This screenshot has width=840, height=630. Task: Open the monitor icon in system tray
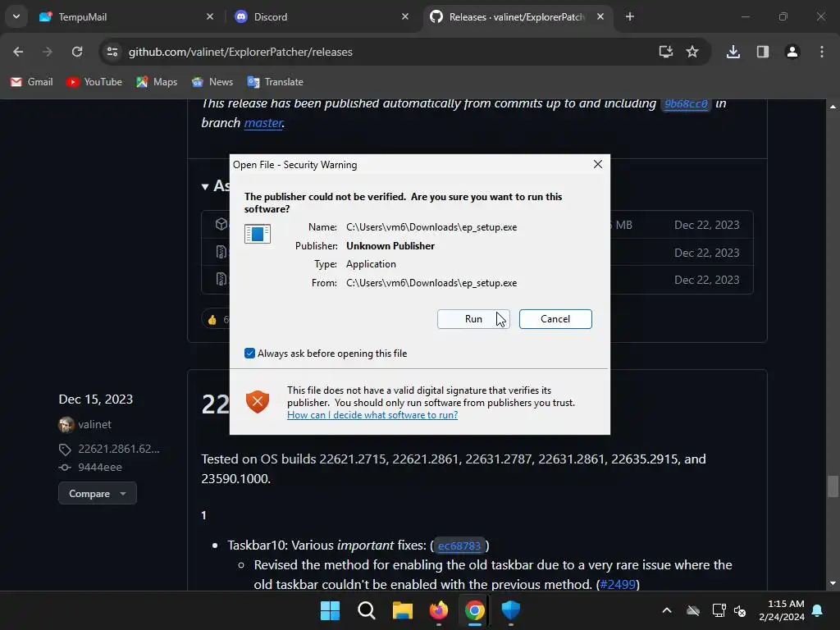click(719, 610)
